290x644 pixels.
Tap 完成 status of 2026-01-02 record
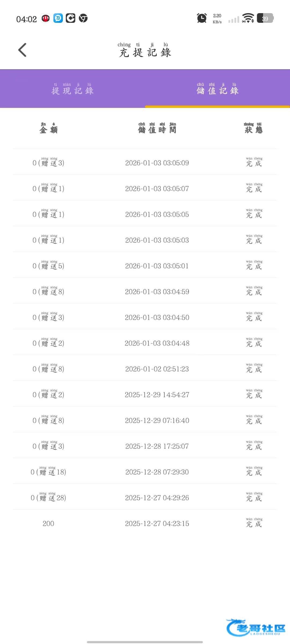pyautogui.click(x=254, y=369)
